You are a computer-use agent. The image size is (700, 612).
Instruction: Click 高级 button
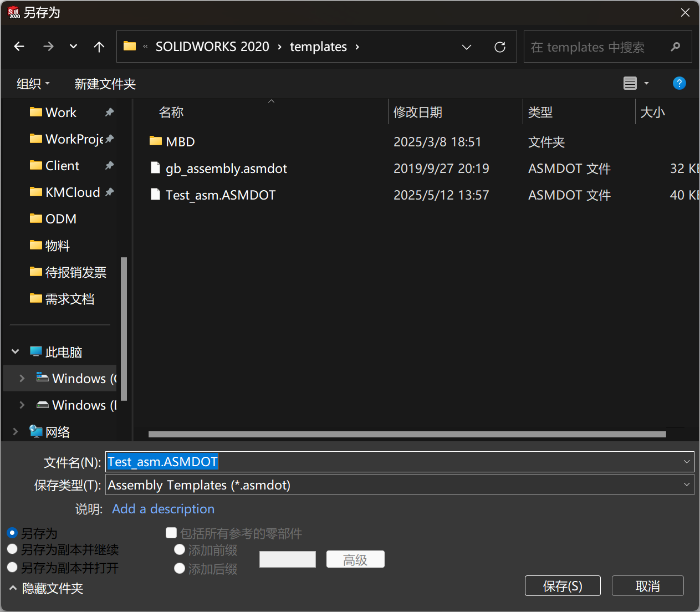coord(355,559)
